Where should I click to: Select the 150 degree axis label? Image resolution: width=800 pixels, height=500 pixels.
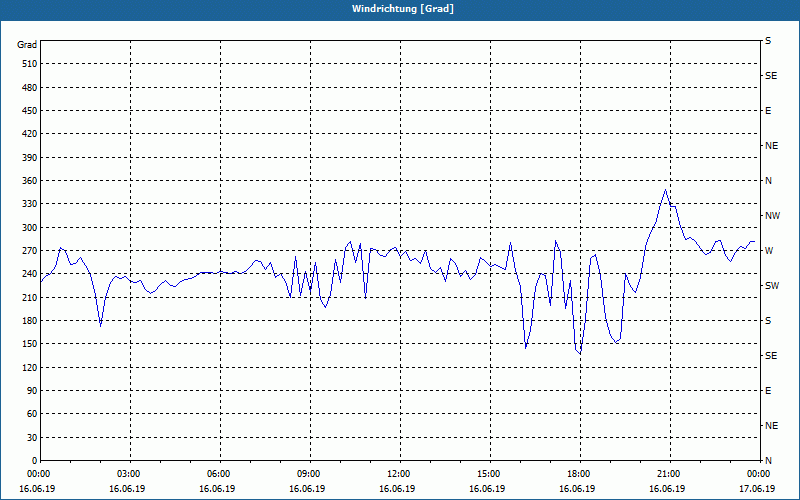(30, 344)
